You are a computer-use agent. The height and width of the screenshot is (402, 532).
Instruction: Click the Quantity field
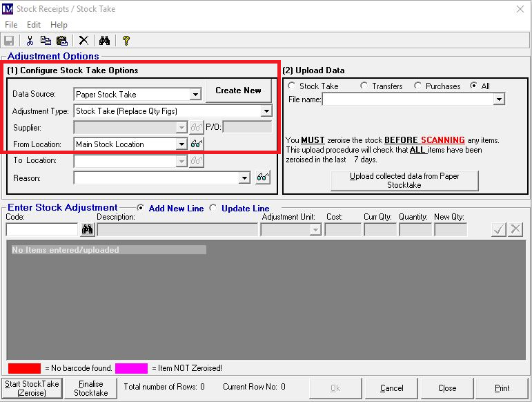(x=415, y=230)
